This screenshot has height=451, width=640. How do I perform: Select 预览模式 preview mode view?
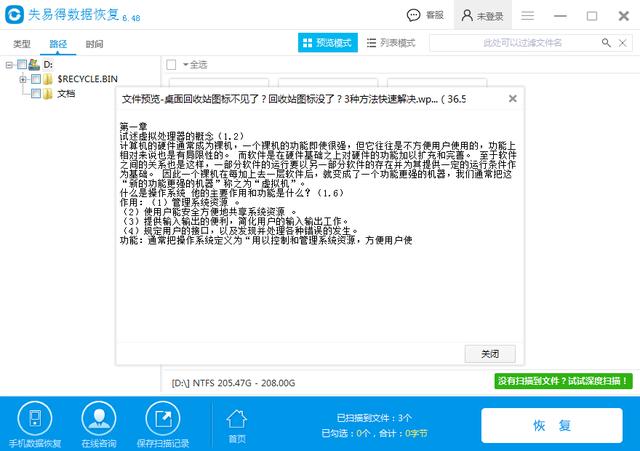point(328,42)
